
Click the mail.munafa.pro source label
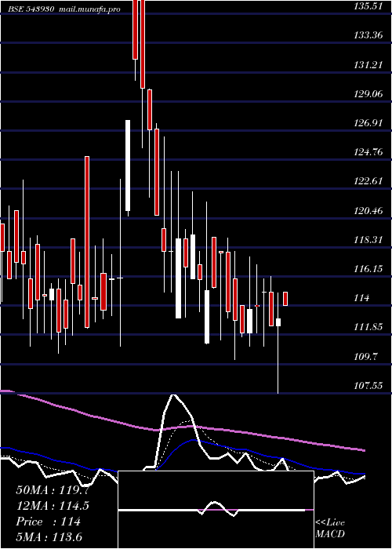[89, 9]
